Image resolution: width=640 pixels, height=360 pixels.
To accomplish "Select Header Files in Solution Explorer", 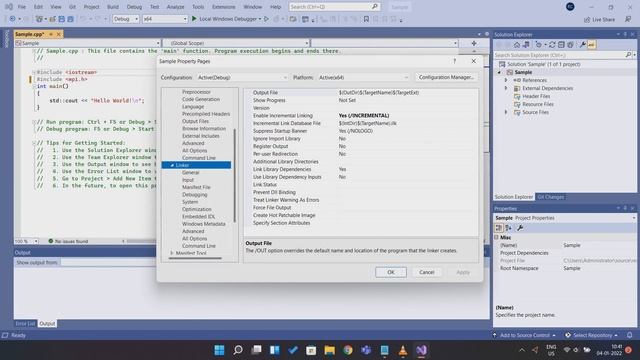I will pos(536,96).
